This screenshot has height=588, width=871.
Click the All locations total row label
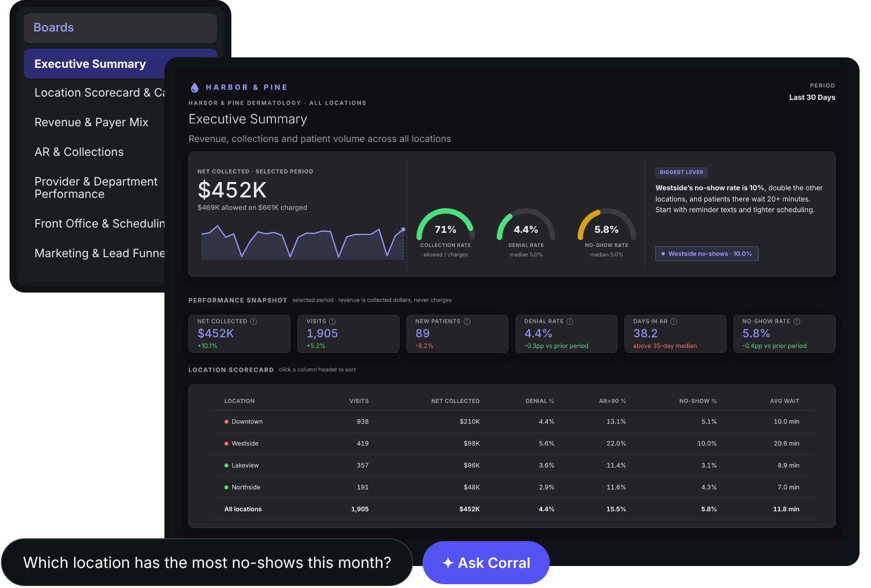tap(243, 510)
